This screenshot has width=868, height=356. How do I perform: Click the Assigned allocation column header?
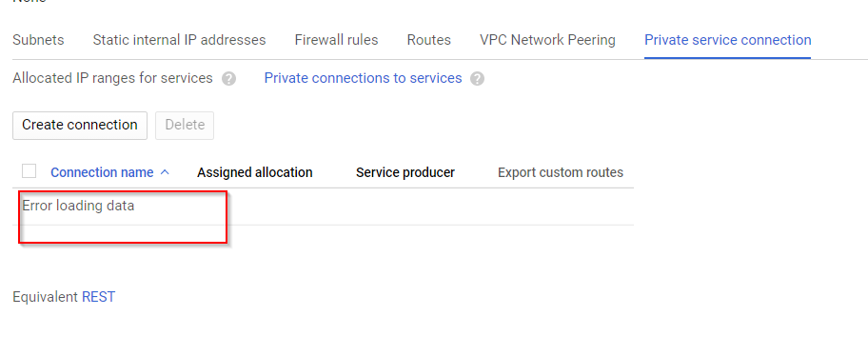(x=255, y=172)
